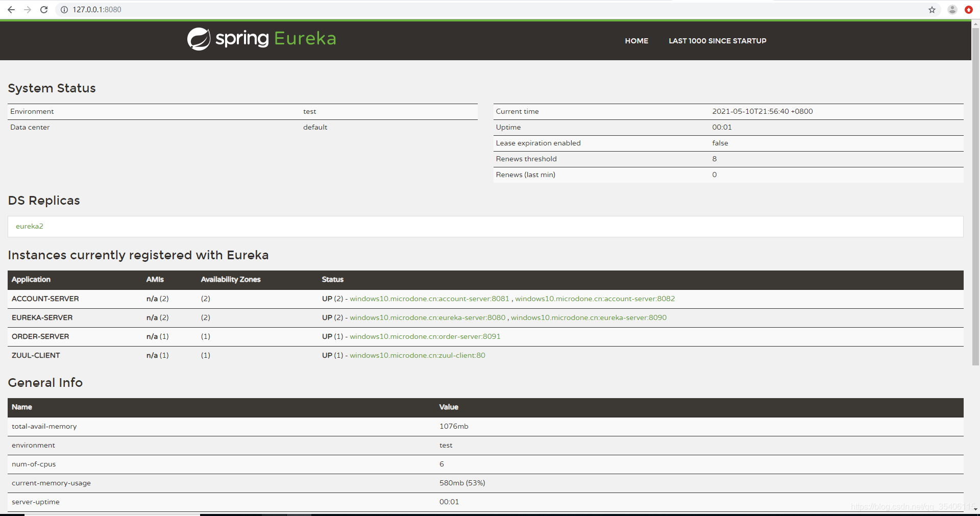Bookmark this page with the star icon
The width and height of the screenshot is (980, 516).
coord(932,10)
